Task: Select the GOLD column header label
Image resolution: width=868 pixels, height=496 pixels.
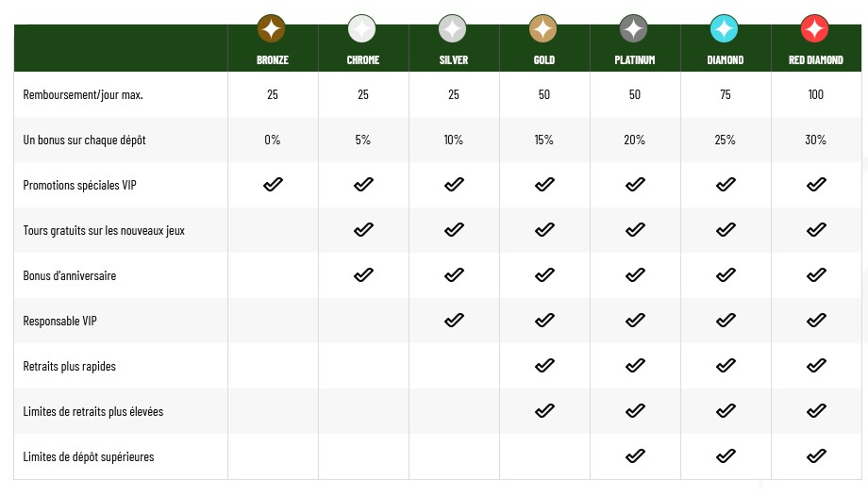Action: point(544,60)
